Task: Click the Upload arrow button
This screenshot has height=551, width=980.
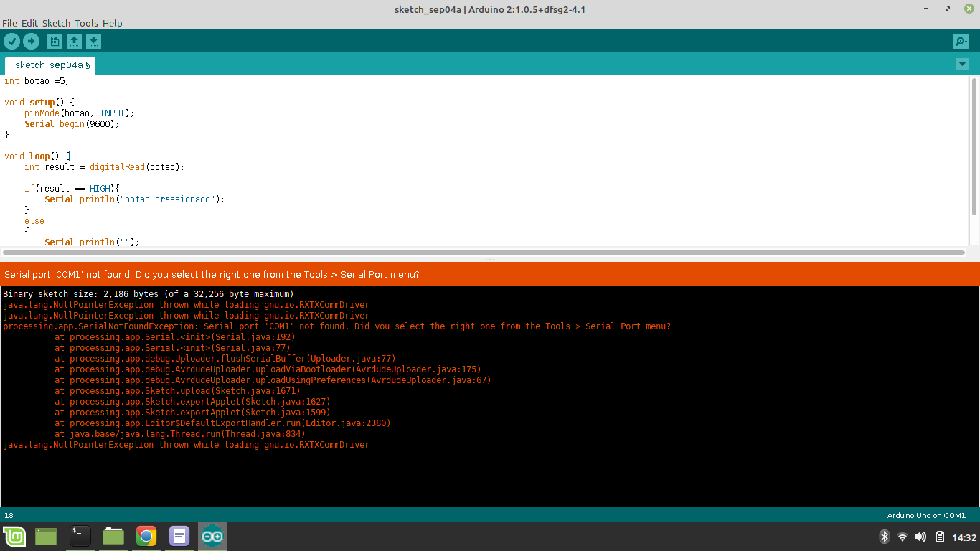Action: pyautogui.click(x=31, y=41)
